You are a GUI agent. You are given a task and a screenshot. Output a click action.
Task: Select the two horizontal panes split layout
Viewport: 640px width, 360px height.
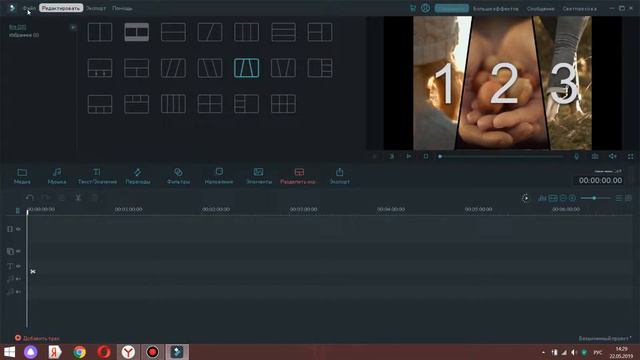pyautogui.click(x=173, y=32)
